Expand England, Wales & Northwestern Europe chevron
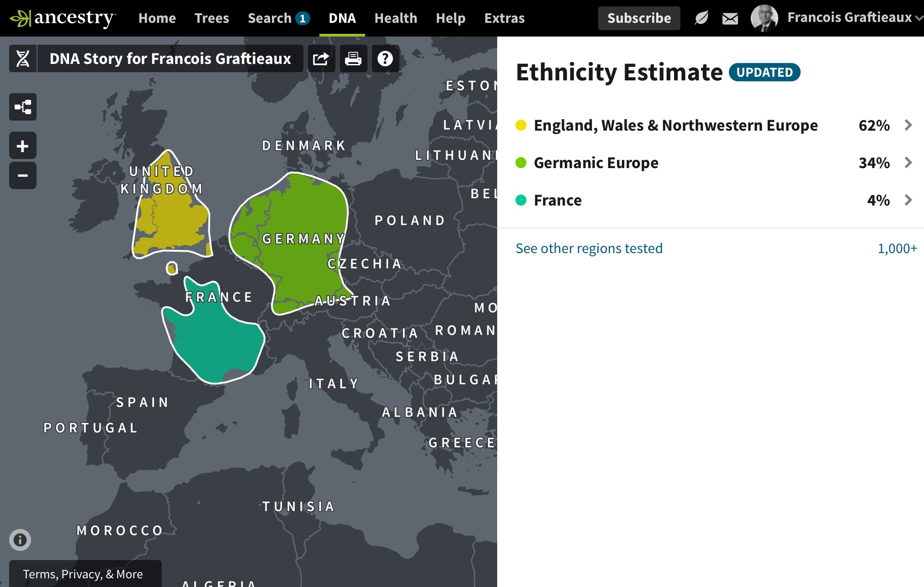Image resolution: width=924 pixels, height=587 pixels. point(908,125)
